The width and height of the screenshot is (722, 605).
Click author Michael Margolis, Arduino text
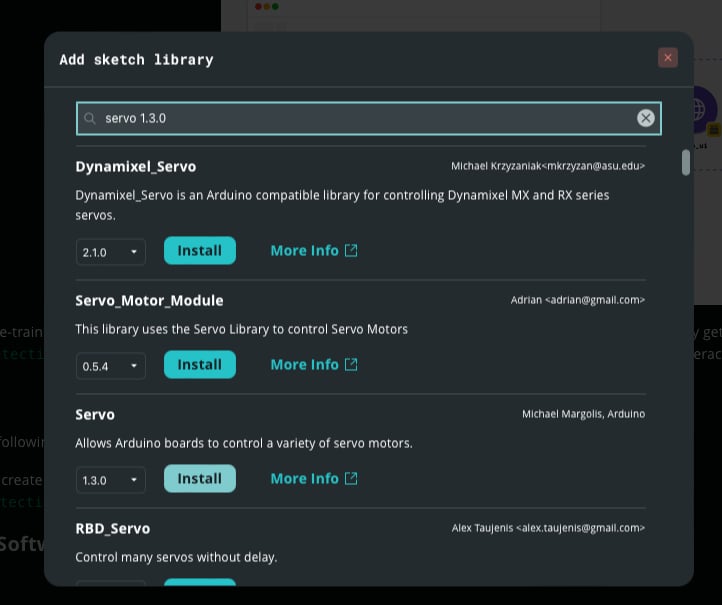[x=583, y=414]
